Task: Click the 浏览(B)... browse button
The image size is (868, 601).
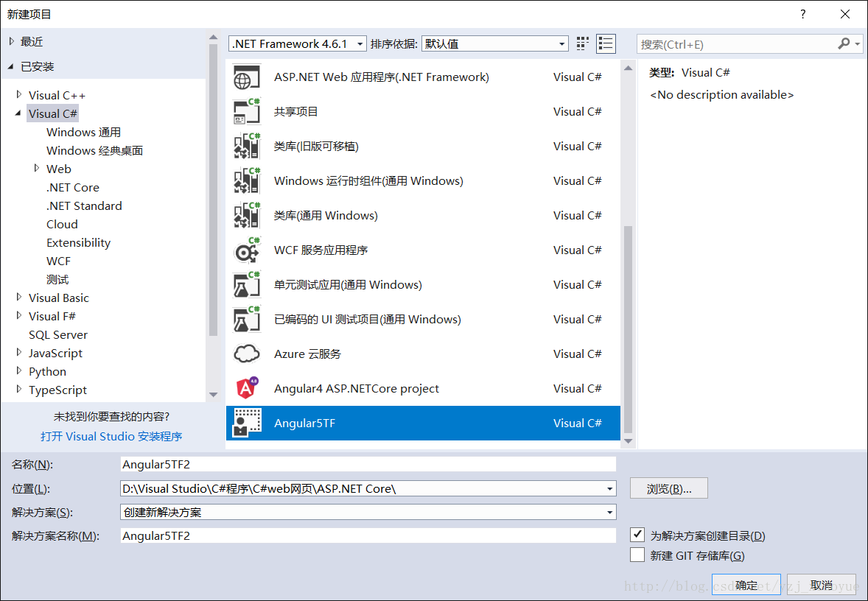Action: (669, 488)
